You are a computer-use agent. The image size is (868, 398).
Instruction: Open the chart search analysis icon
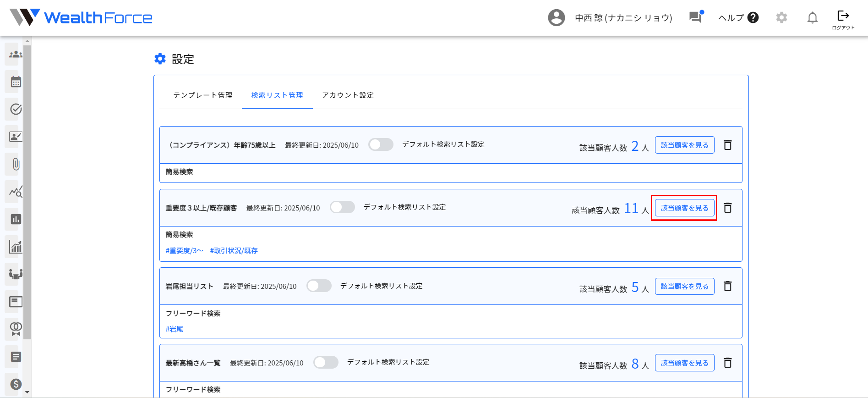tap(16, 192)
